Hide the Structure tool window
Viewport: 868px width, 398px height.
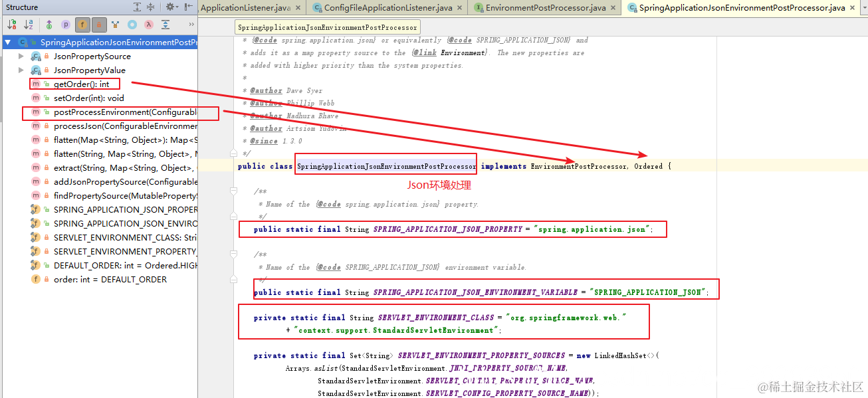pos(187,7)
